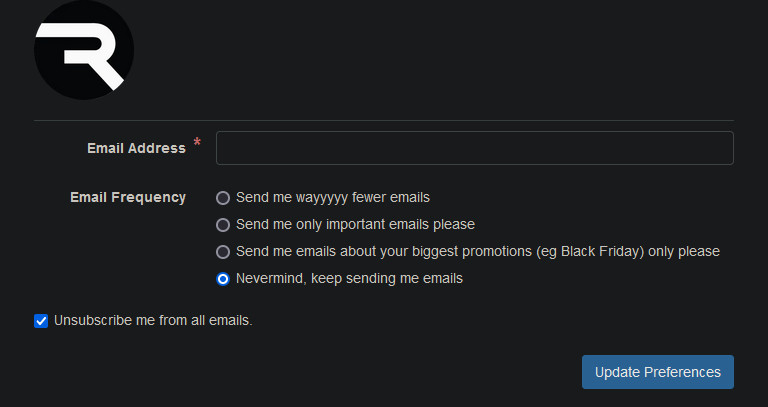Click the white R letter inside the logo
The width and height of the screenshot is (768, 407).
click(81, 54)
